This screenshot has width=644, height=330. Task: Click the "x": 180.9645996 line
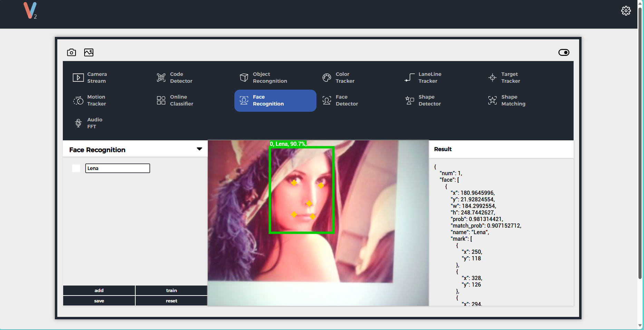[x=473, y=193]
